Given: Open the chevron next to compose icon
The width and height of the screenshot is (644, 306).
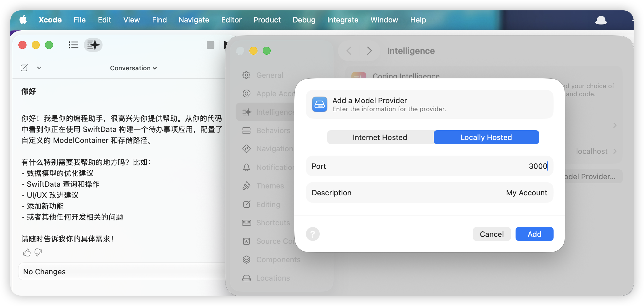Looking at the screenshot, I should tap(39, 68).
